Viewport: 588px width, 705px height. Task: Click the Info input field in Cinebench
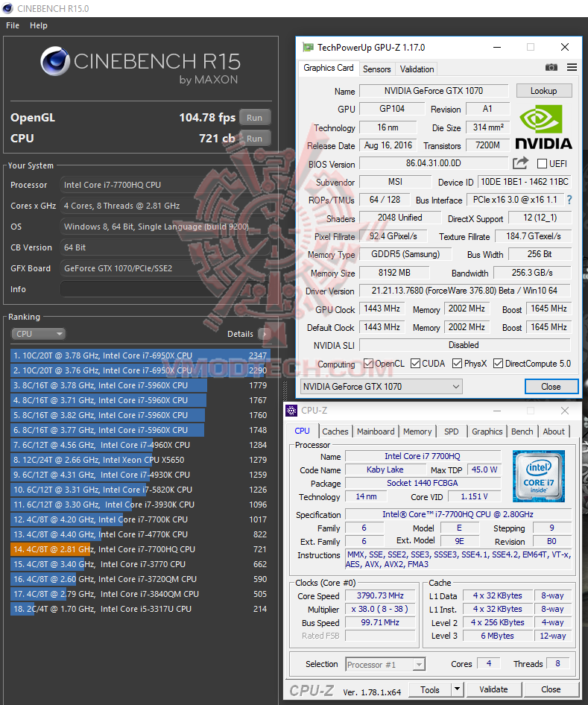coord(165,289)
